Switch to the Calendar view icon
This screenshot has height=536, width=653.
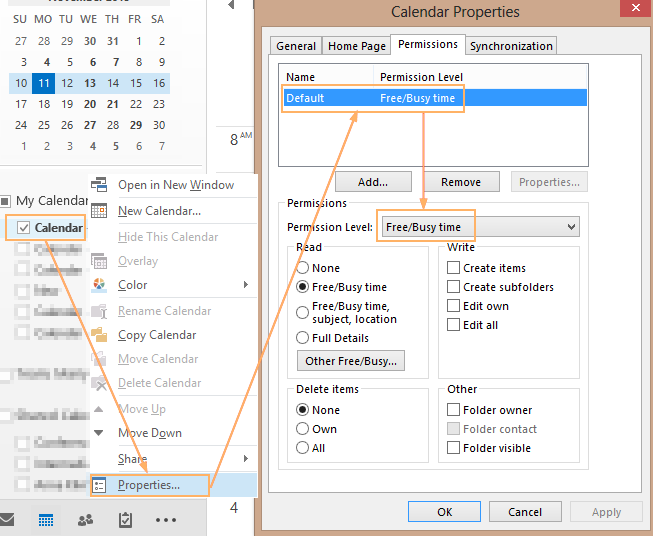[x=46, y=520]
